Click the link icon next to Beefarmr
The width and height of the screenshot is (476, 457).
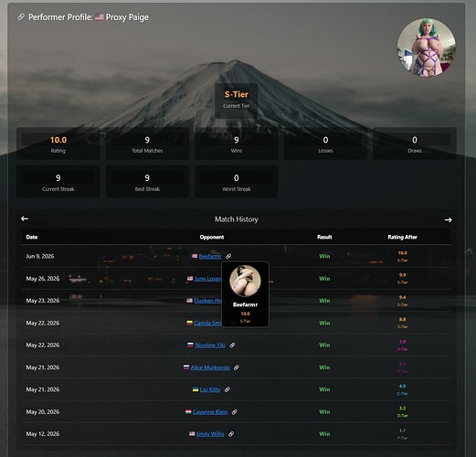(x=228, y=256)
